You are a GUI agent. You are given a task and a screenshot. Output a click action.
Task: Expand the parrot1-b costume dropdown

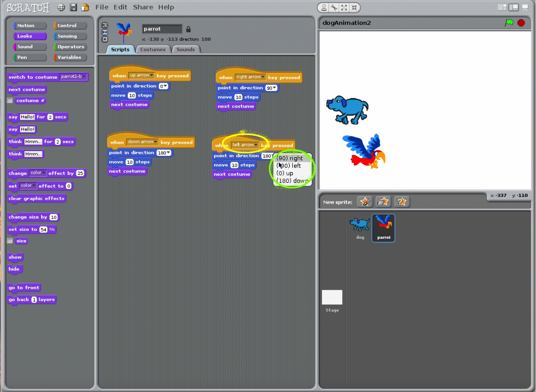coord(84,76)
